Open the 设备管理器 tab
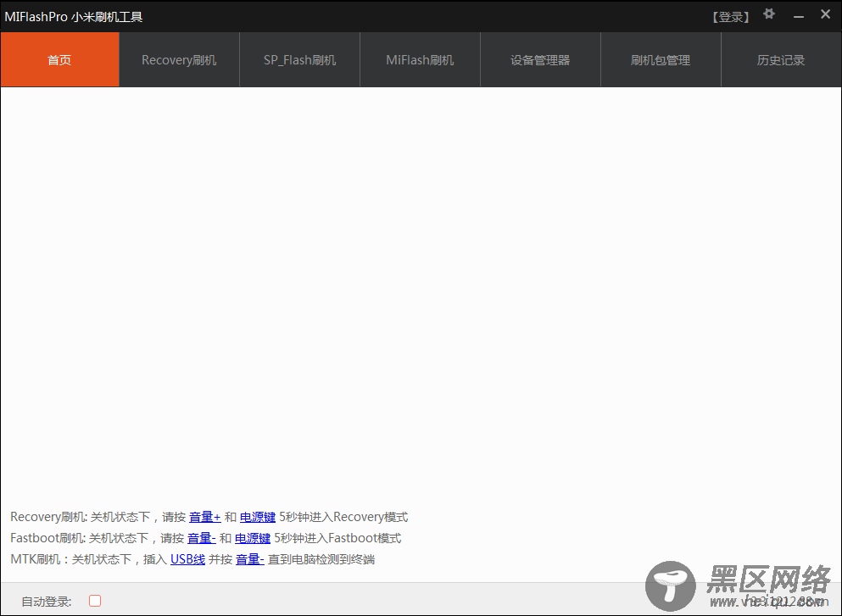Viewport: 842px width, 616px height. coord(540,59)
